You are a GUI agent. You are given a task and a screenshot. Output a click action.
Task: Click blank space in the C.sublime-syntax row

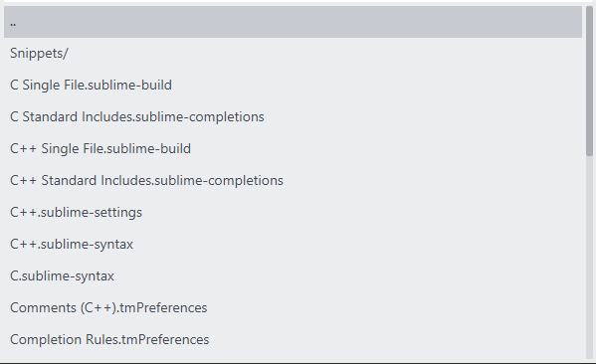348,276
